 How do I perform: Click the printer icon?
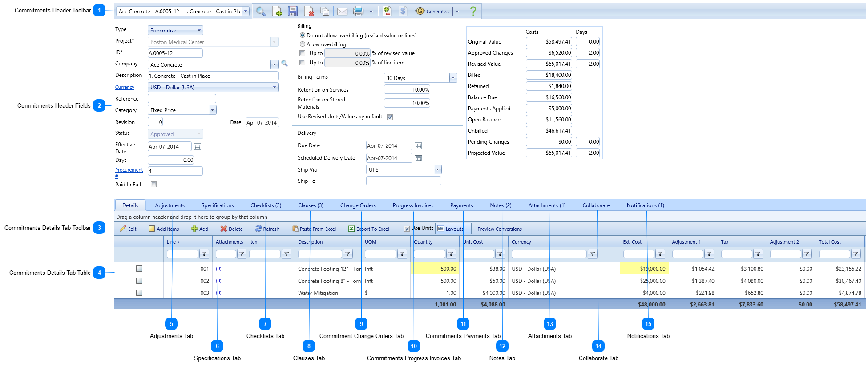click(358, 12)
